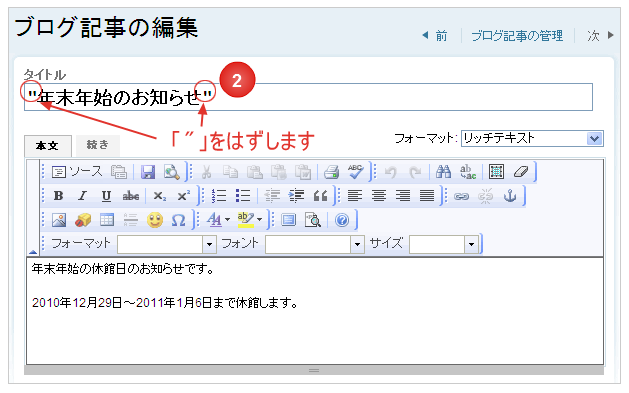Click the Replace ab-ac icon
The height and width of the screenshot is (393, 629).
(468, 172)
